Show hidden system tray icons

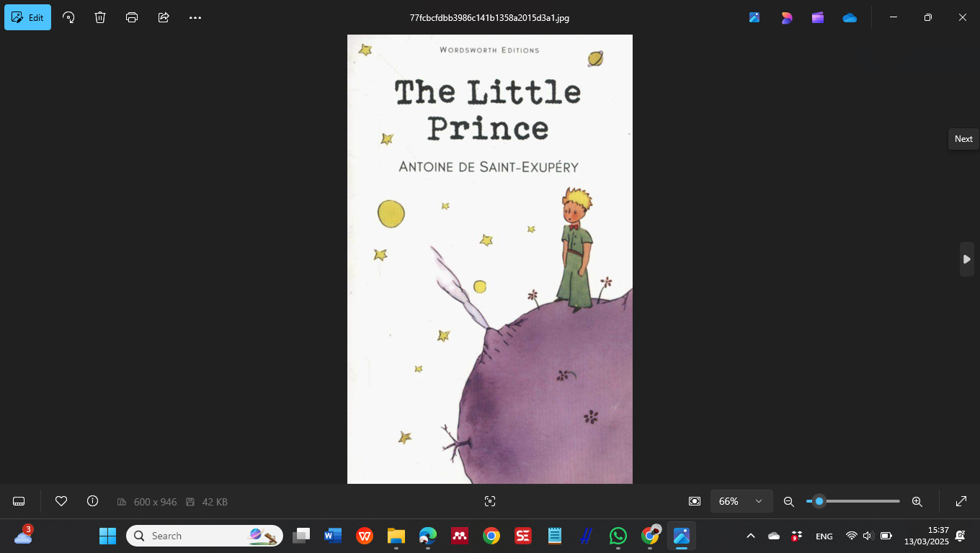(751, 536)
